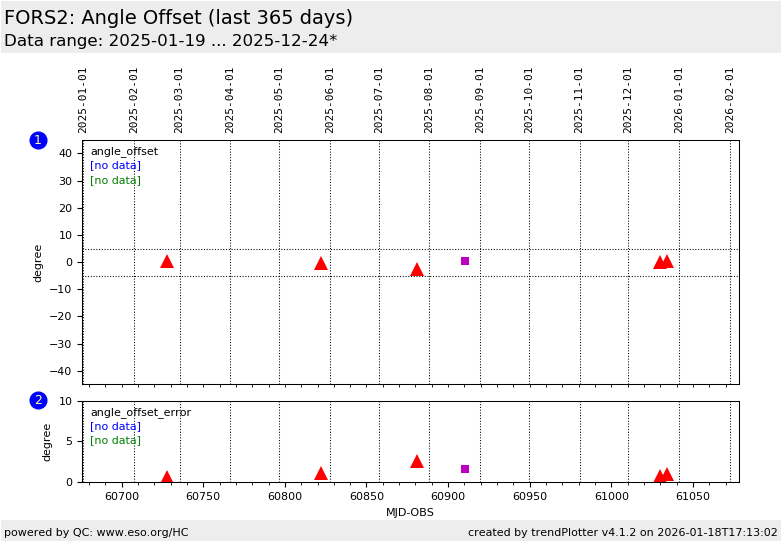Image resolution: width=782 pixels, height=542 pixels.
Task: Click the blue circle numbered 2
Action: (38, 400)
